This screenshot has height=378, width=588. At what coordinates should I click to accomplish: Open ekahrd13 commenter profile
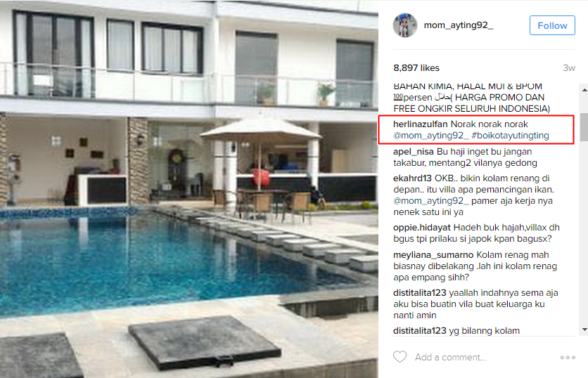click(412, 178)
